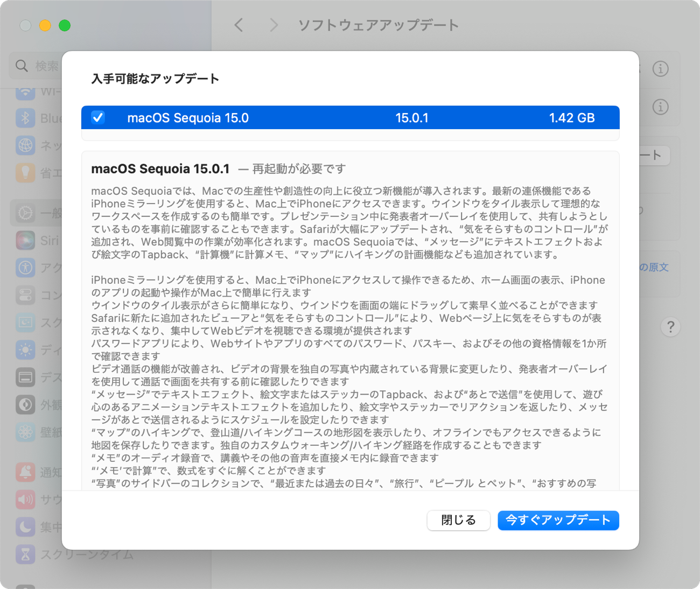Go forward with the right chevron in toolbar
This screenshot has width=700, height=589.
click(274, 25)
